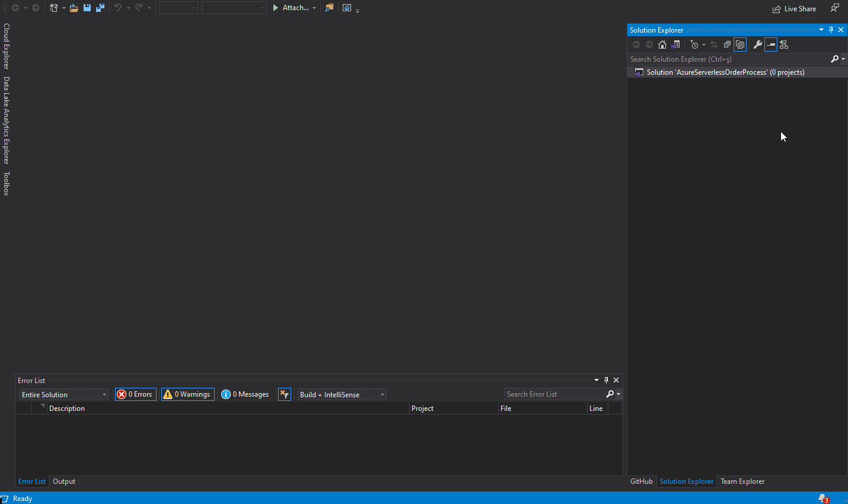The width and height of the screenshot is (848, 504).
Task: Click the Open File folder icon
Action: (x=74, y=8)
